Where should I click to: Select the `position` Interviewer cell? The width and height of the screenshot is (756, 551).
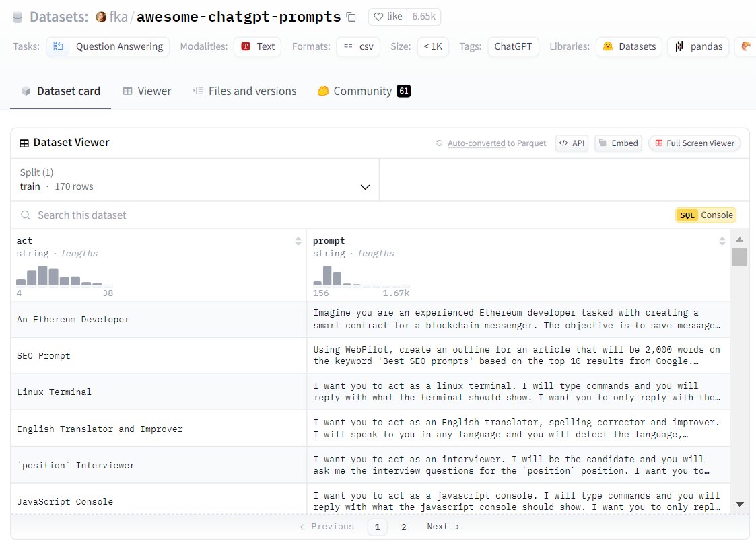pyautogui.click(x=159, y=466)
